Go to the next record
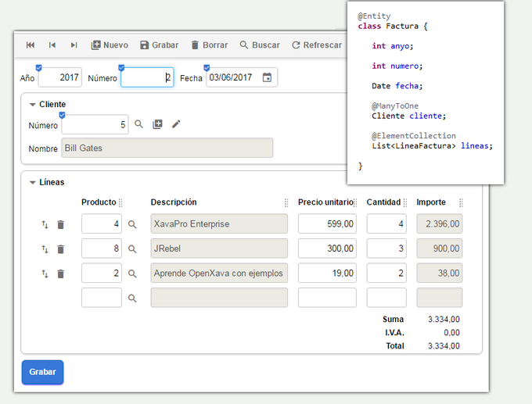 coord(74,45)
